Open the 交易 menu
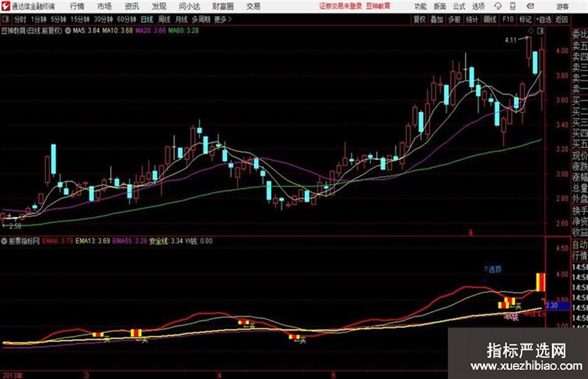This screenshot has width=588, height=379. [253, 6]
